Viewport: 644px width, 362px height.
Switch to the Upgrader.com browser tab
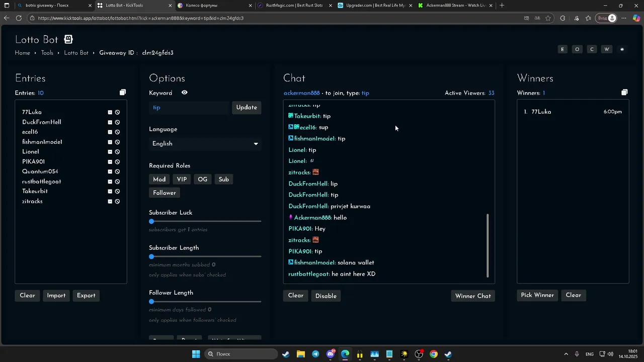375,6
